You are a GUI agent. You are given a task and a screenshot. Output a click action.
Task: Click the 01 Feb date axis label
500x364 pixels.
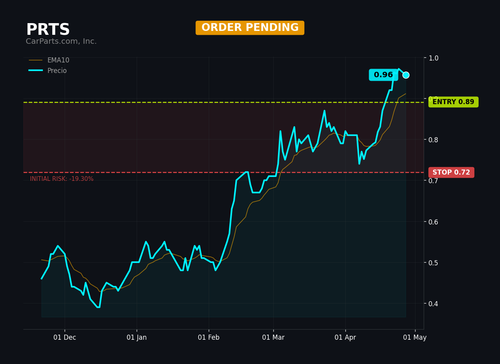(208, 337)
